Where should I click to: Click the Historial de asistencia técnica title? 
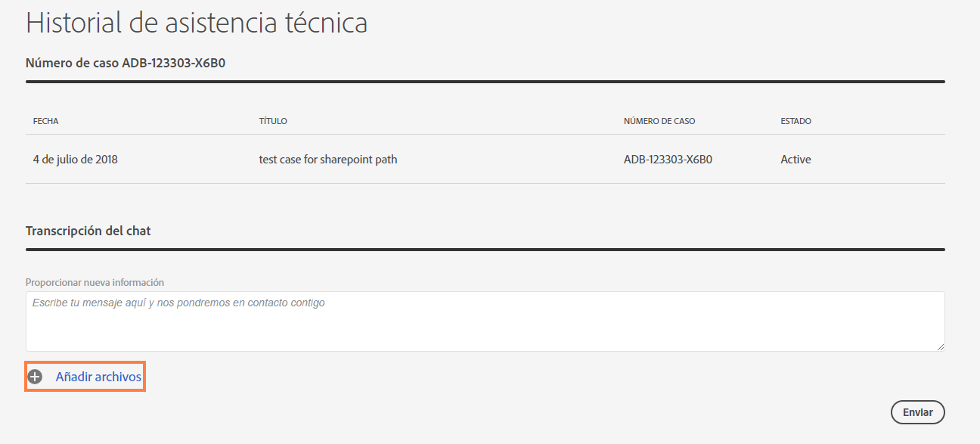coord(197,22)
